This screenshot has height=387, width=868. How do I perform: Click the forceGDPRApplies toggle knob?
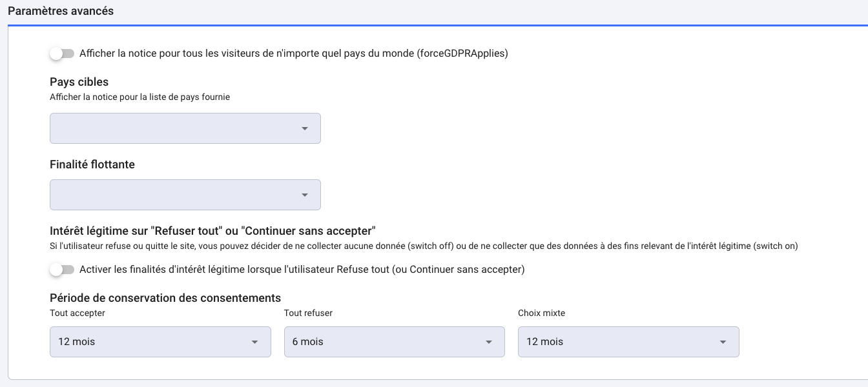pos(57,54)
